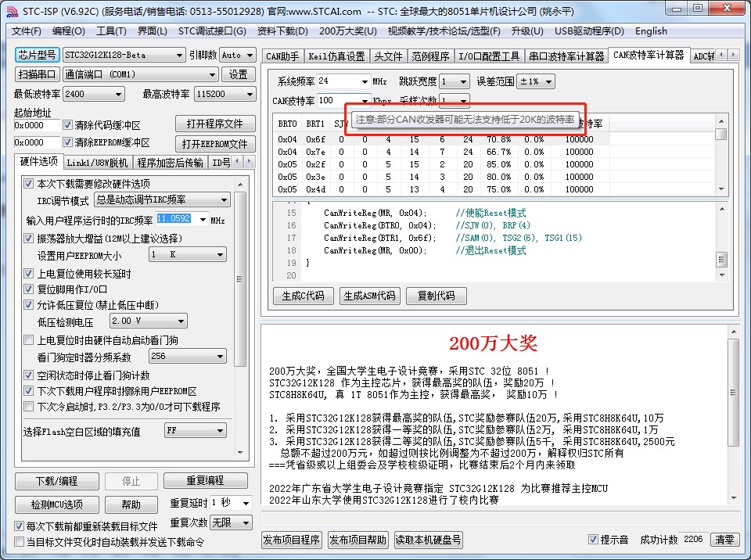Screen dimensions: 751x560
Task: Enable 下次冷启动时 P3.2/P3.3 option
Action: click(x=29, y=407)
